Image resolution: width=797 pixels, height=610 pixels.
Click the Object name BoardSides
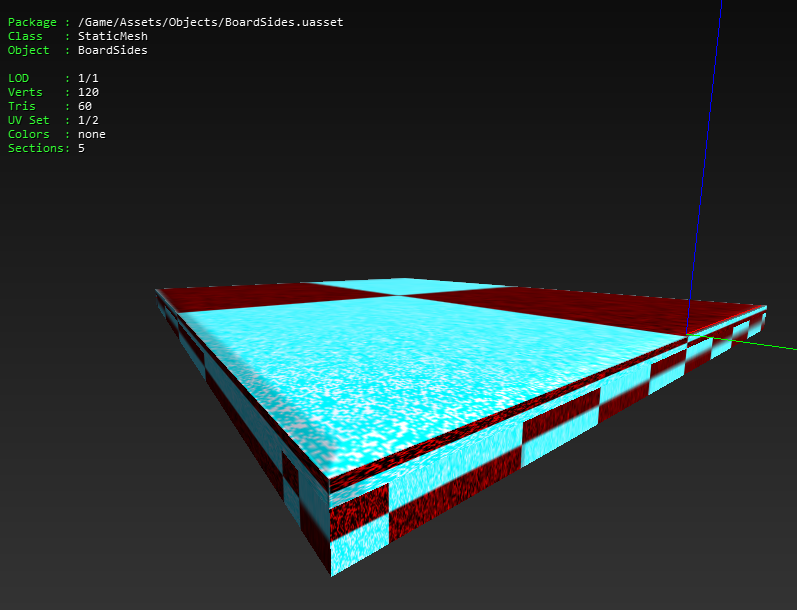(113, 50)
